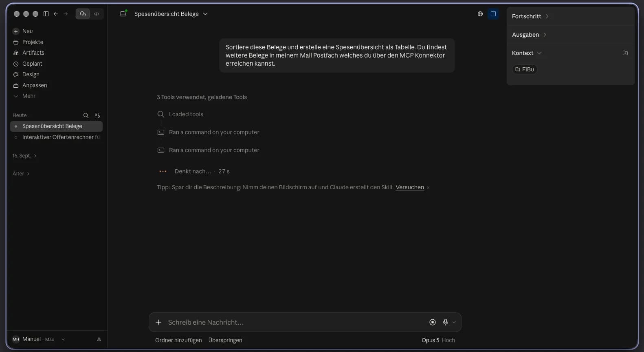Start voice input with the microphone icon
The width and height of the screenshot is (644, 352).
point(446,322)
